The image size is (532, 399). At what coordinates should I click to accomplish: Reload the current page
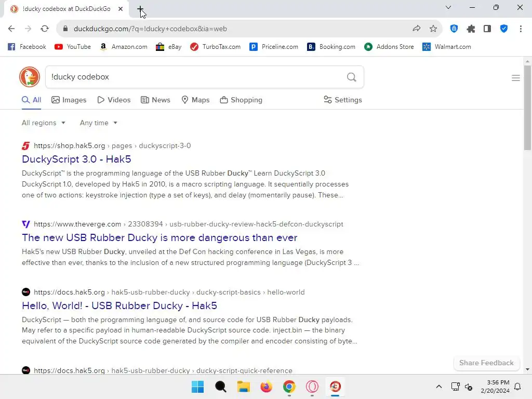point(45,29)
